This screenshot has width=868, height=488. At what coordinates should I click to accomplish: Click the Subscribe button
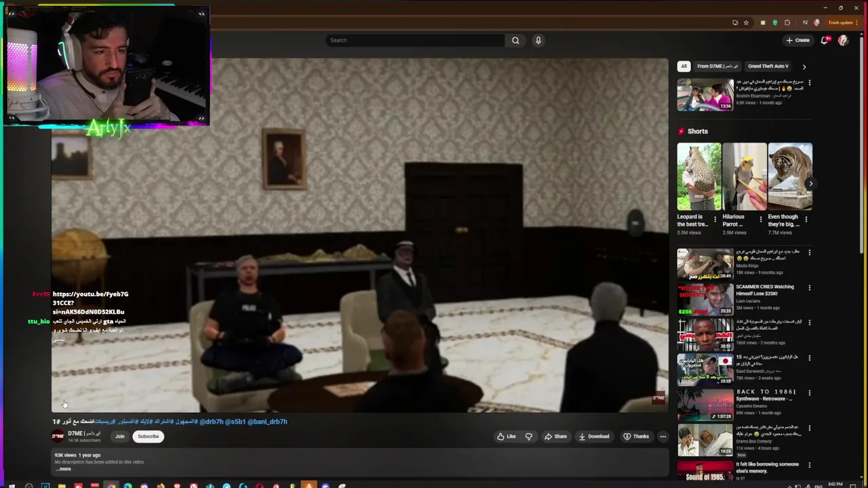click(x=148, y=436)
